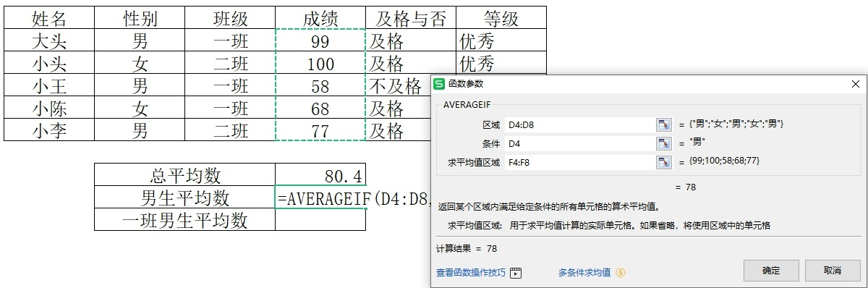Select the 性别 header cell

(140, 18)
